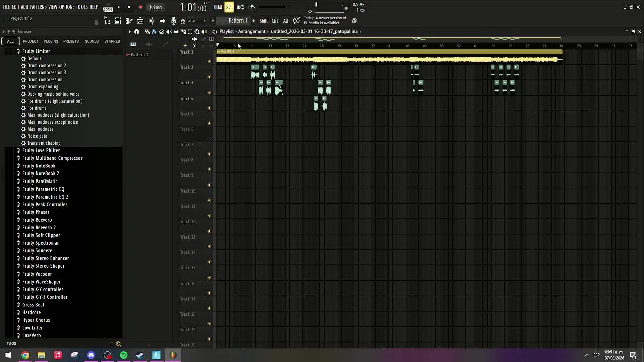The height and width of the screenshot is (362, 644).
Task: Click the microphone recording options icon
Action: click(x=173, y=21)
